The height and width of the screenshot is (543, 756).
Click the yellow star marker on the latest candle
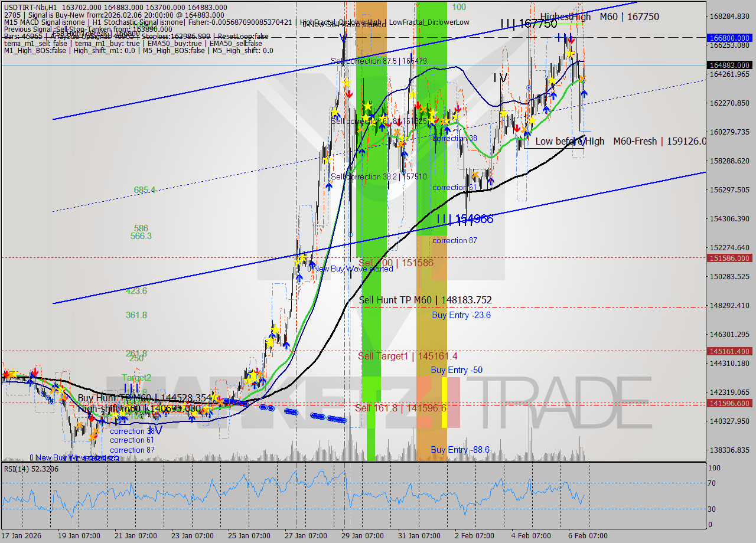click(570, 54)
